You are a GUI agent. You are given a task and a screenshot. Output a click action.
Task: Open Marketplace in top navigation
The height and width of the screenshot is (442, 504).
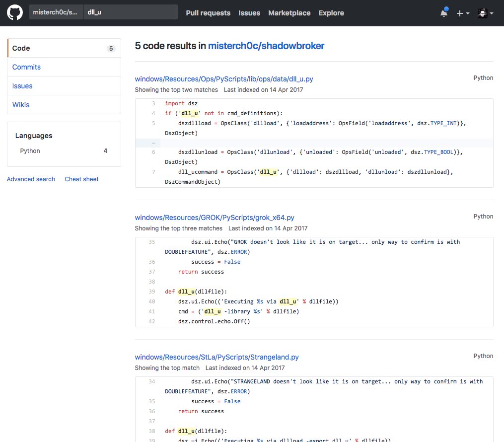[289, 13]
